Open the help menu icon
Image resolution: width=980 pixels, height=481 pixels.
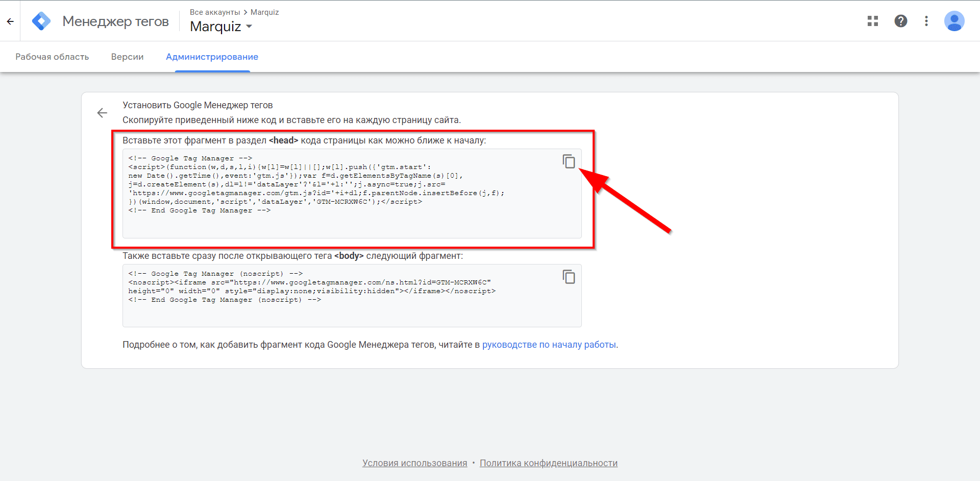click(901, 21)
